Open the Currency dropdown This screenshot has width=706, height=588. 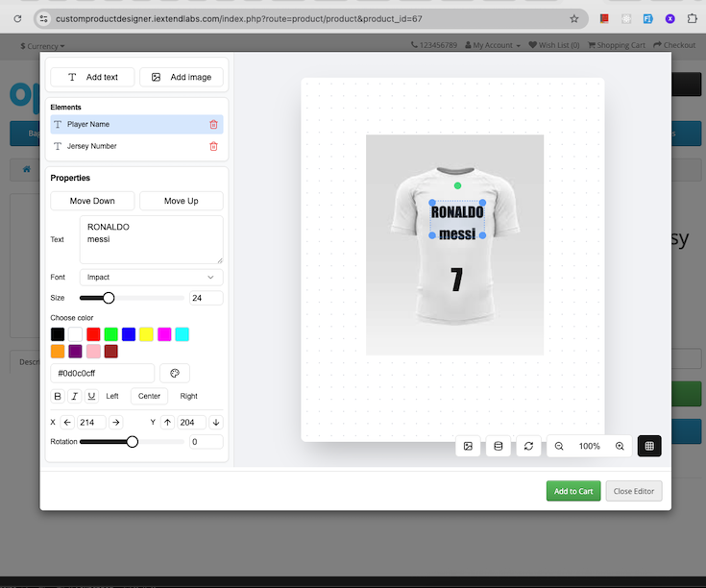43,45
